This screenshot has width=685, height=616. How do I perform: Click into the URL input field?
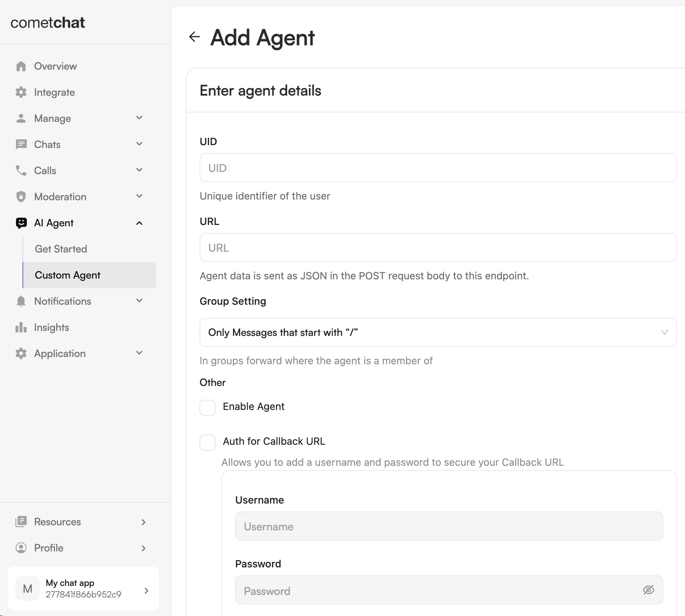click(x=438, y=247)
